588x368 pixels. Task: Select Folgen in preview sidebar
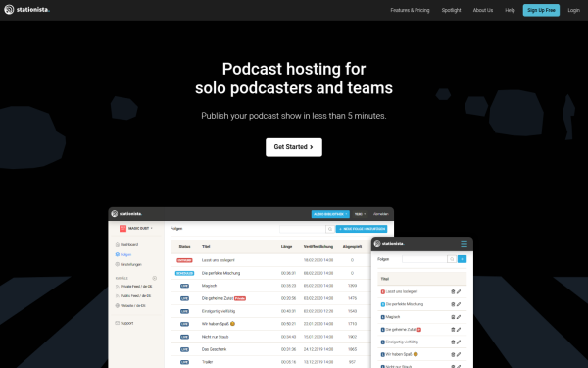tap(123, 254)
